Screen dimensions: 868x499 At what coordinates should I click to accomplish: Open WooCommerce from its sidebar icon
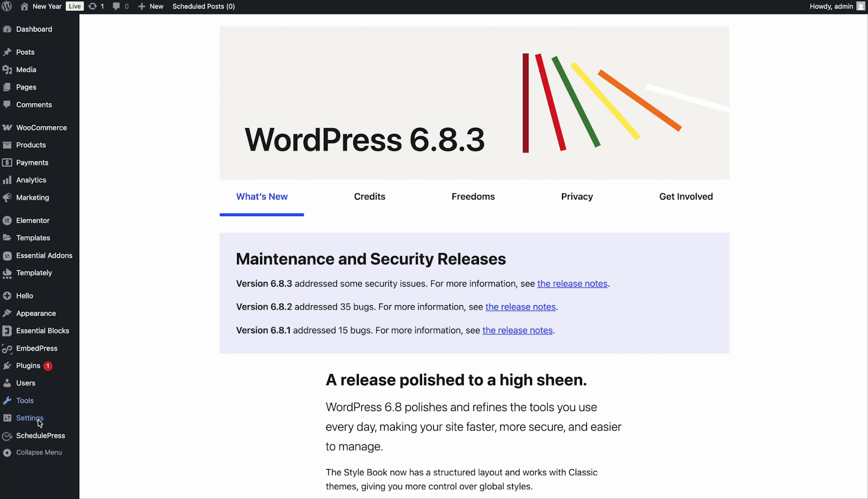click(x=8, y=127)
